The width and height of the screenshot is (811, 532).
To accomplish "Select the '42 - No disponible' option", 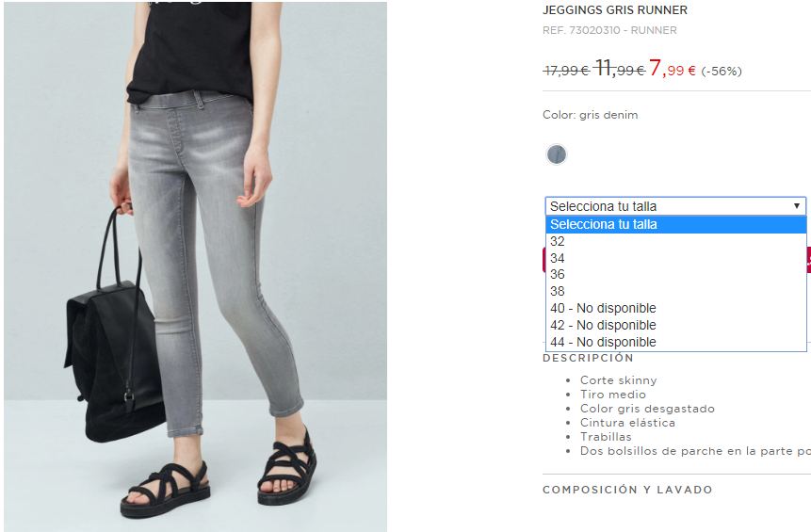I will click(x=676, y=325).
